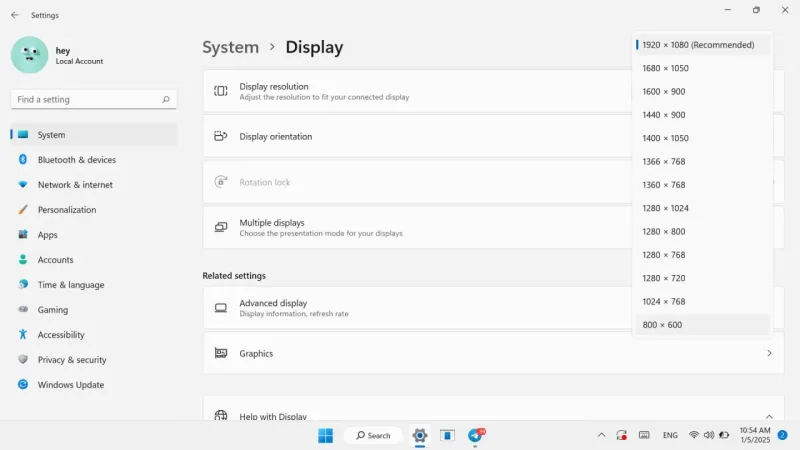Show hidden icons in system tray
800x450 pixels.
602,435
